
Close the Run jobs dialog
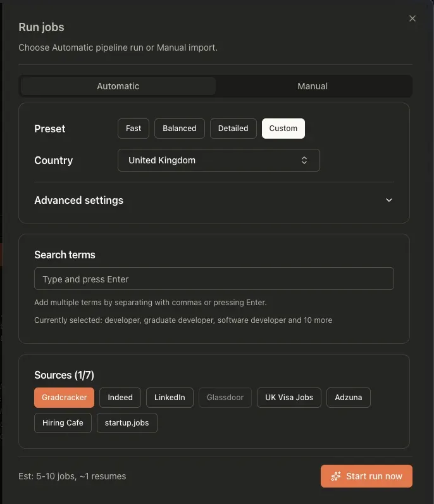coord(412,18)
